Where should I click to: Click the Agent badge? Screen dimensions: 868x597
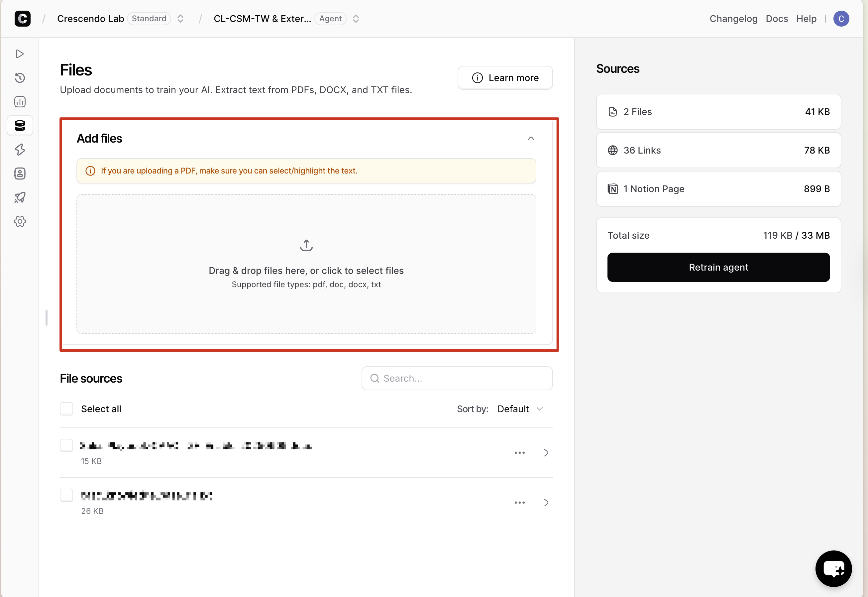pyautogui.click(x=330, y=18)
